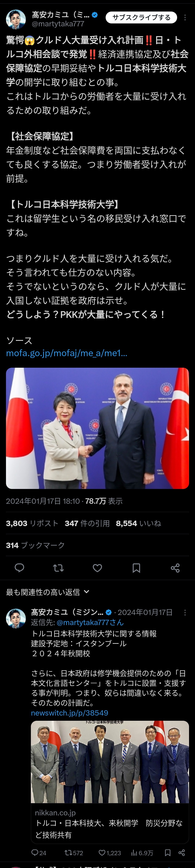Screen dimensions: 195x868
Task: Bookmark the main tweet
Action: [136, 568]
